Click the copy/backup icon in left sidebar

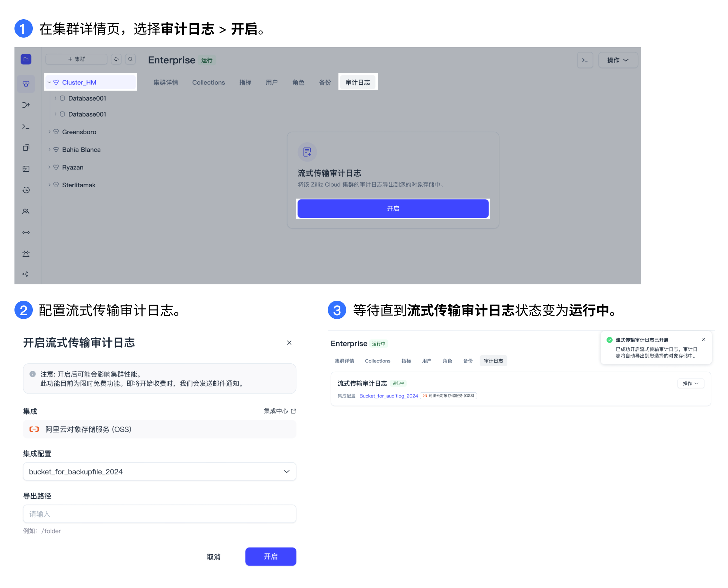26,148
